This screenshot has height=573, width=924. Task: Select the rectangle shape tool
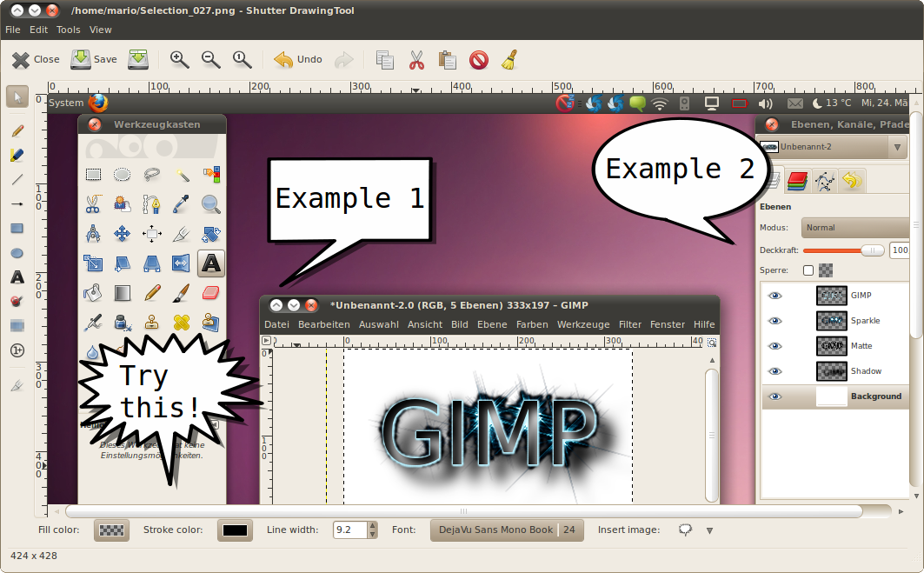click(17, 229)
